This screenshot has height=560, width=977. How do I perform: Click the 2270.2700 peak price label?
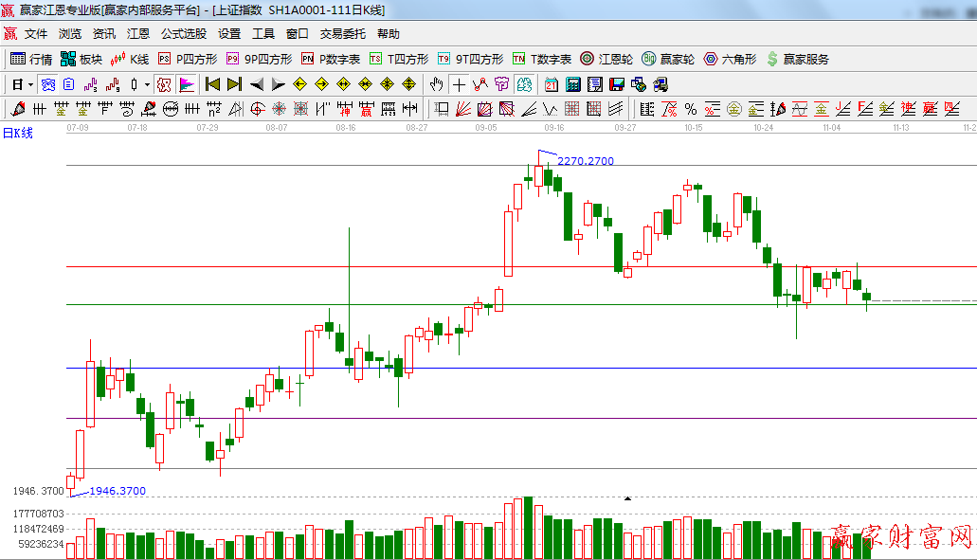click(x=585, y=161)
